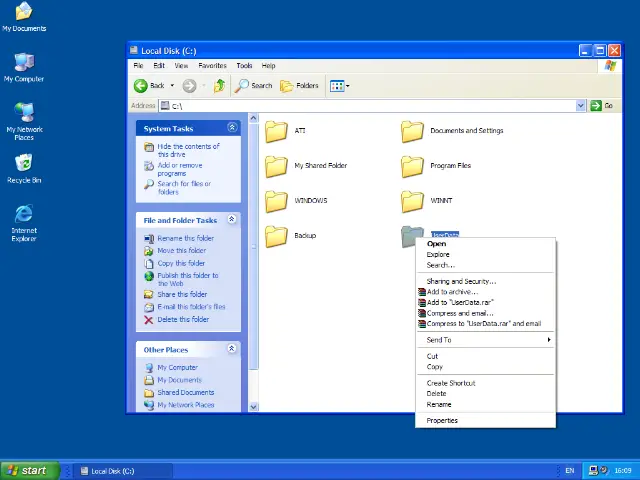Choose Add to "UserData.rar" entry

(x=485, y=303)
